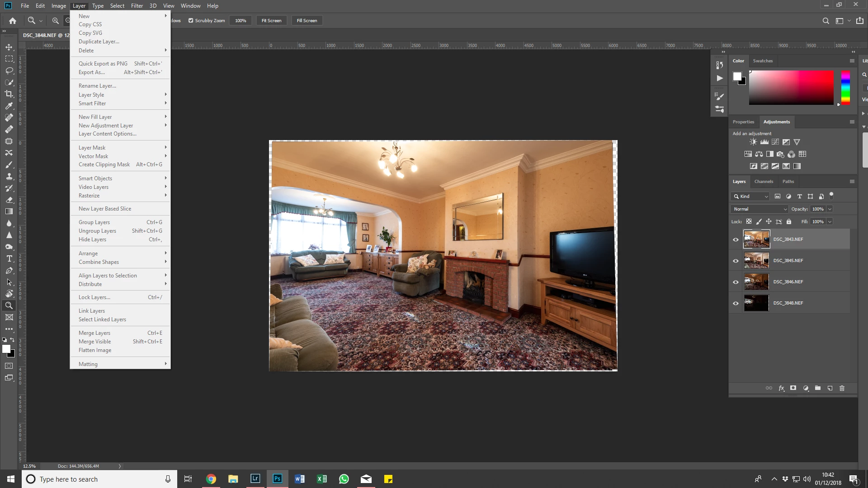Open the Normal blend mode dropdown

759,209
